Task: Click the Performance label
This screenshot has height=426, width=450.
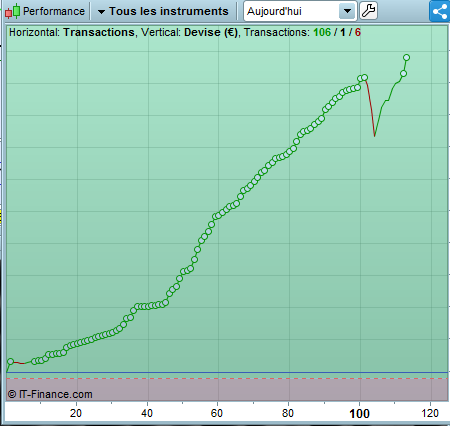Action: click(x=54, y=11)
